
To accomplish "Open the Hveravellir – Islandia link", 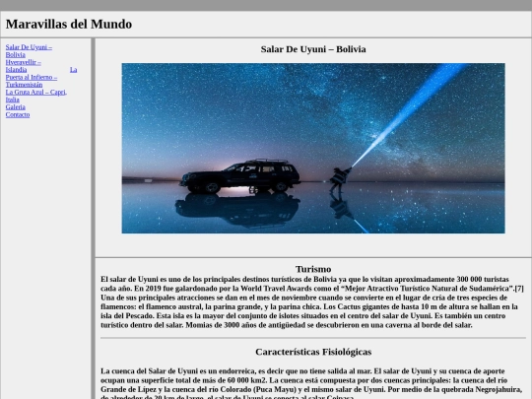I will (23, 66).
